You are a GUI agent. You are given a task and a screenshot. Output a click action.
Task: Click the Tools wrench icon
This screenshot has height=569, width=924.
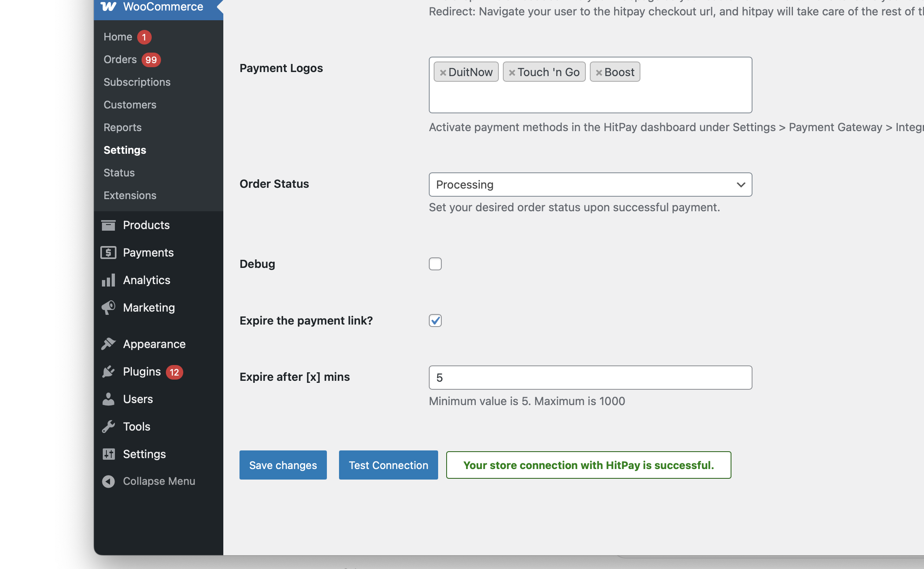108,427
